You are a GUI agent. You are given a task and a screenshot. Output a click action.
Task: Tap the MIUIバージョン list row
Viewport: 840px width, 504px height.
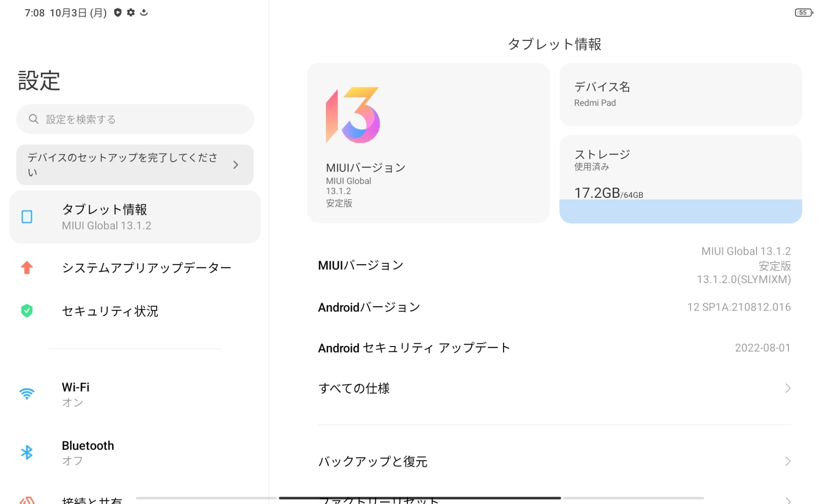click(554, 265)
